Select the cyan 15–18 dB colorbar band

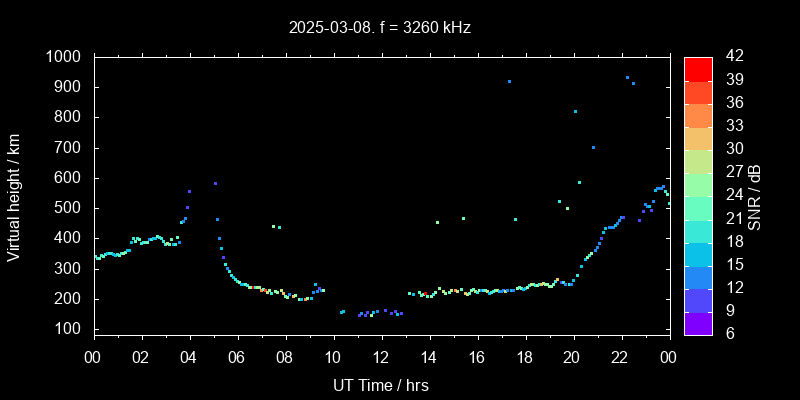pos(698,253)
